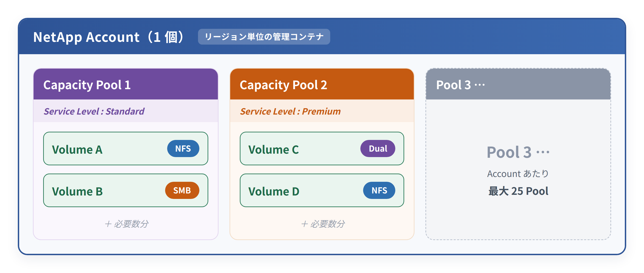The image size is (644, 273).
Task: Click the large Pool 3 placeholder text
Action: [518, 152]
